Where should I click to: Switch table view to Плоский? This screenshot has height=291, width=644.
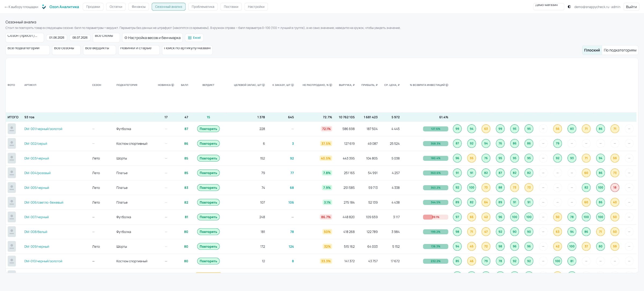tap(592, 50)
